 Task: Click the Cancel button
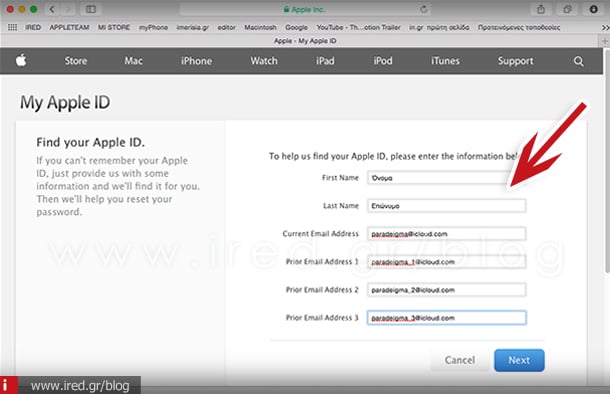460,360
